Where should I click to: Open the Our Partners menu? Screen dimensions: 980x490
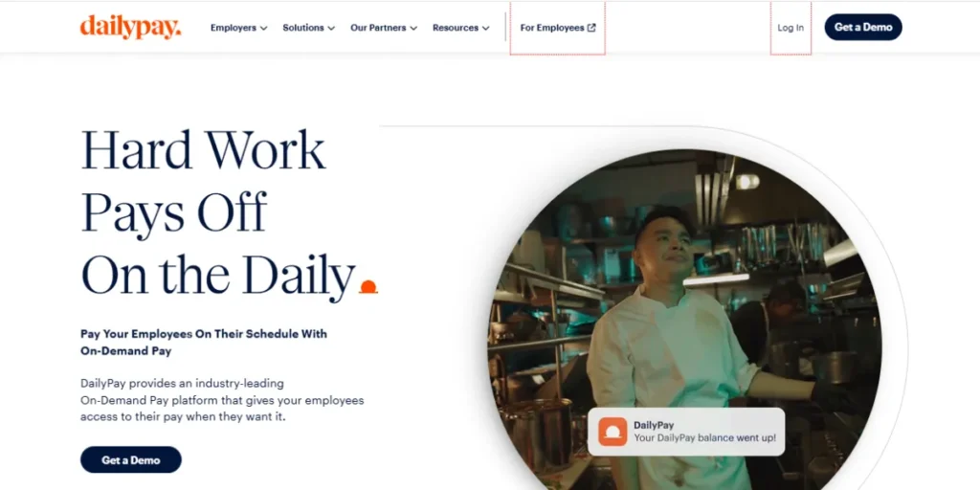[x=384, y=28]
